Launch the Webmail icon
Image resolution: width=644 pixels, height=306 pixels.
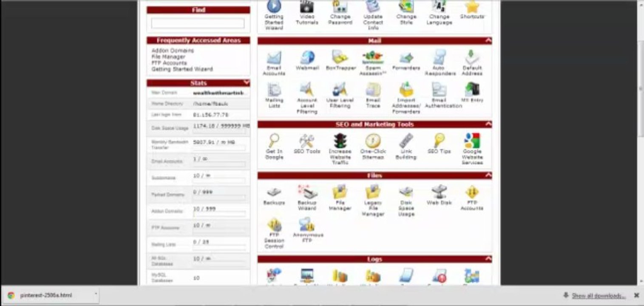(x=307, y=57)
